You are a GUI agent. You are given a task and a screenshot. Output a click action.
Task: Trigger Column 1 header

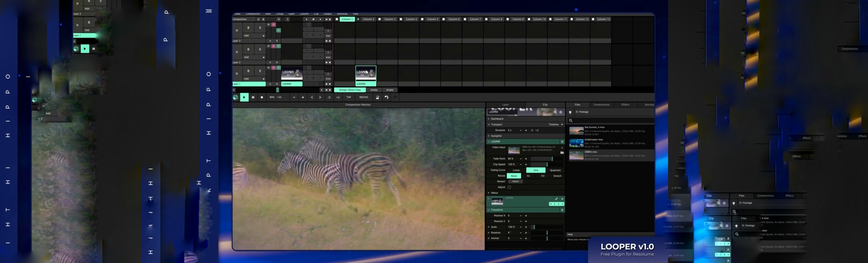(347, 19)
